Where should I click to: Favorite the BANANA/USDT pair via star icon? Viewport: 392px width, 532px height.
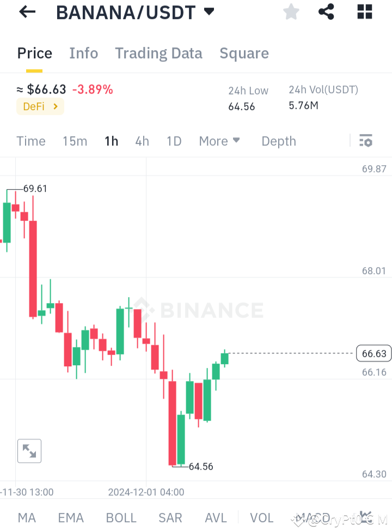click(x=291, y=12)
